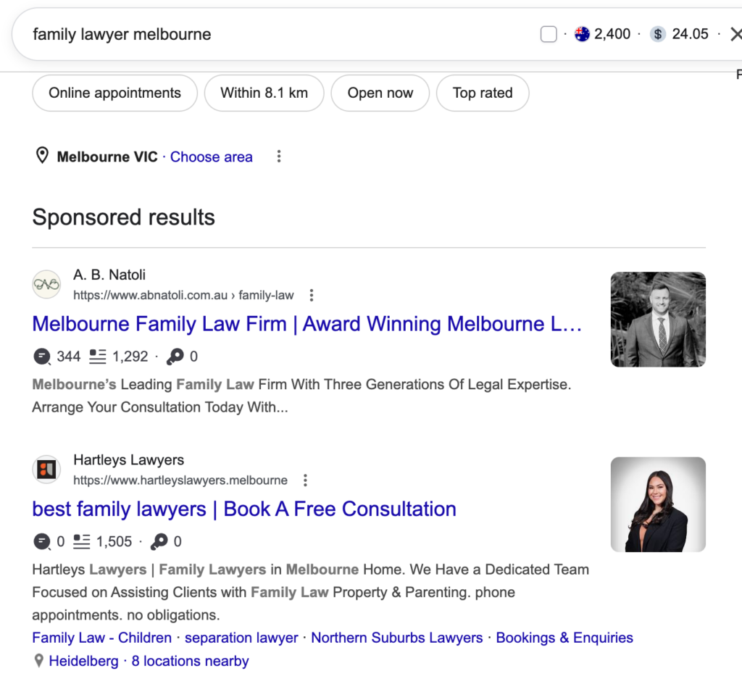742x700 pixels.
Task: Click the location pin icon beside Melbourne VIC
Action: click(x=42, y=156)
